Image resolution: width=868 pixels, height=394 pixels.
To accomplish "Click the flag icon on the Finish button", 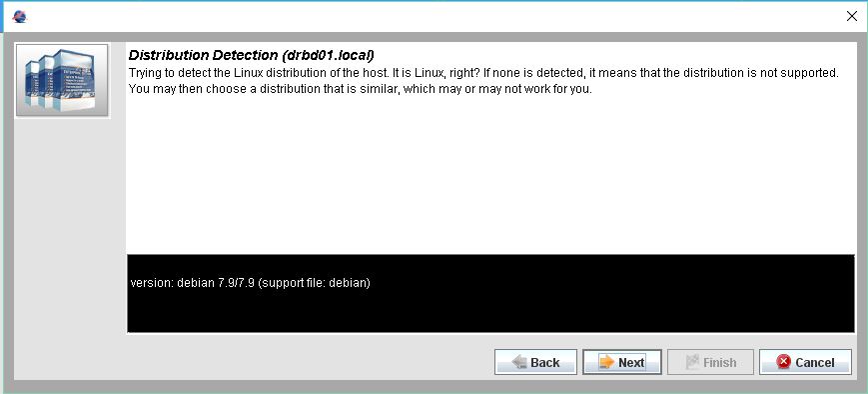I will click(692, 362).
